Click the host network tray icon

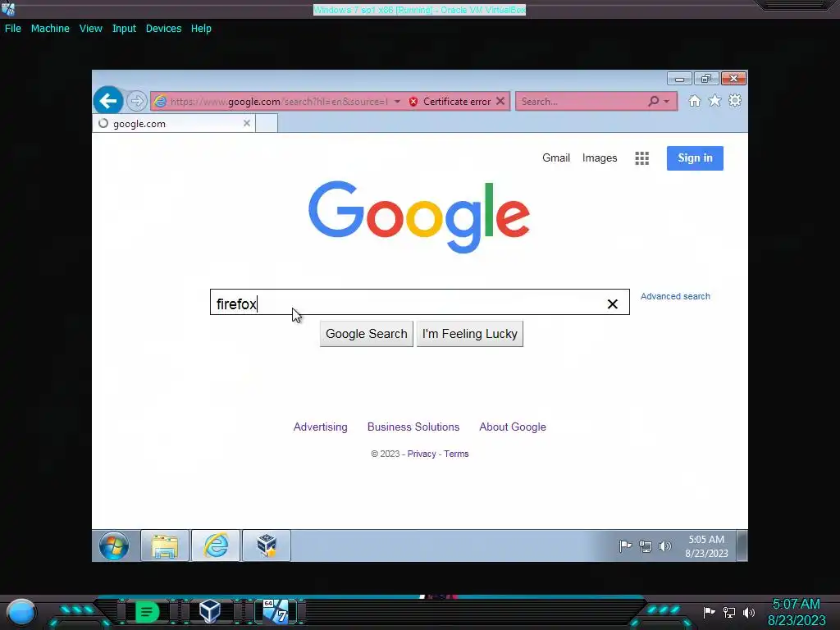pos(729,612)
